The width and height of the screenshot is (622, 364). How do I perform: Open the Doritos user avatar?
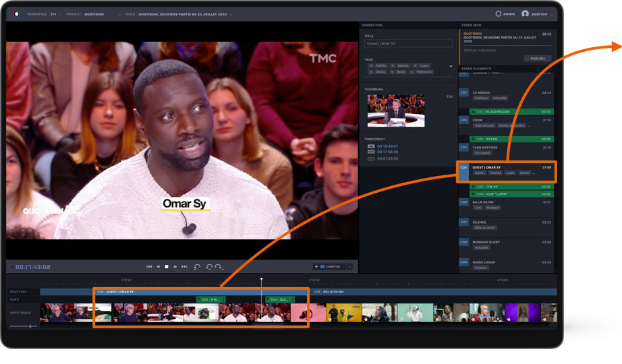pyautogui.click(x=525, y=13)
